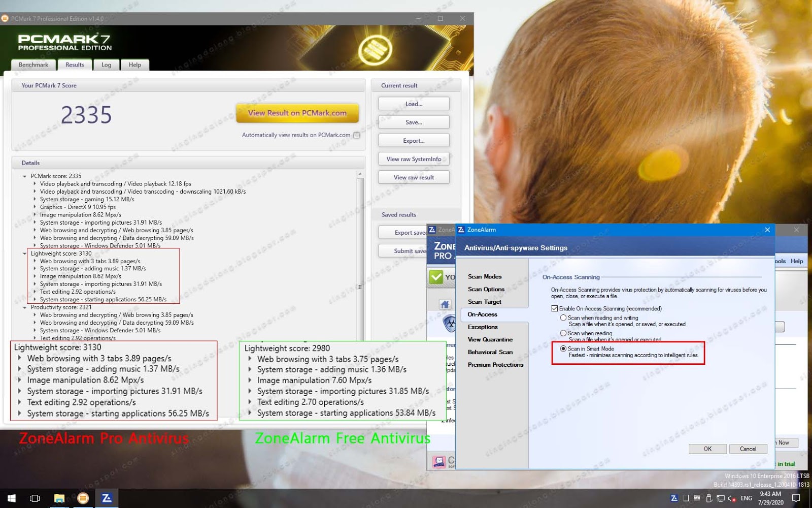Open View Quarantine section
812x508 pixels.
pyautogui.click(x=490, y=340)
